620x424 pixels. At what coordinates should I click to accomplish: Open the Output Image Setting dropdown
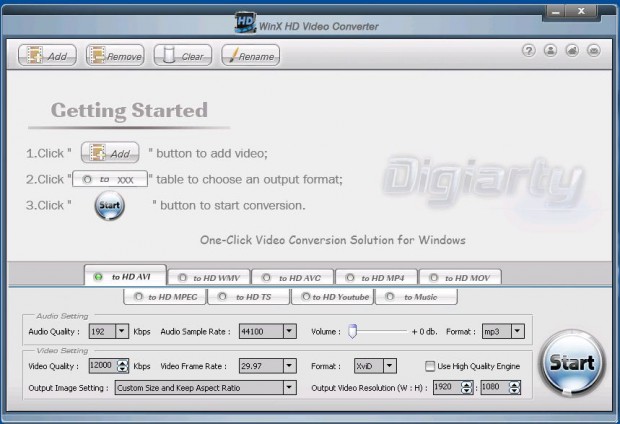coord(289,388)
